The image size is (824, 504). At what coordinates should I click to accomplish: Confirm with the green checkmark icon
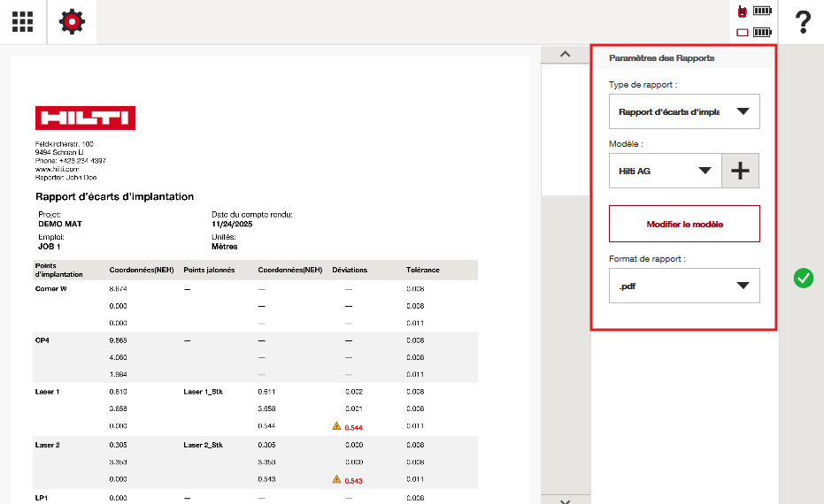point(803,279)
